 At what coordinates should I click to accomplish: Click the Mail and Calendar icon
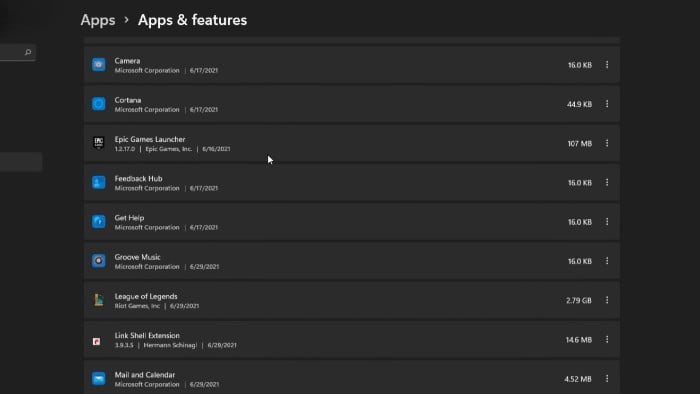99,378
